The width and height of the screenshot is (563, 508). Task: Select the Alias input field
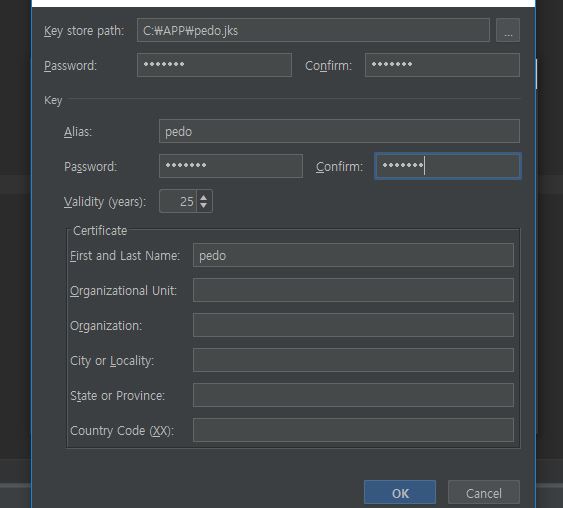[x=339, y=131]
